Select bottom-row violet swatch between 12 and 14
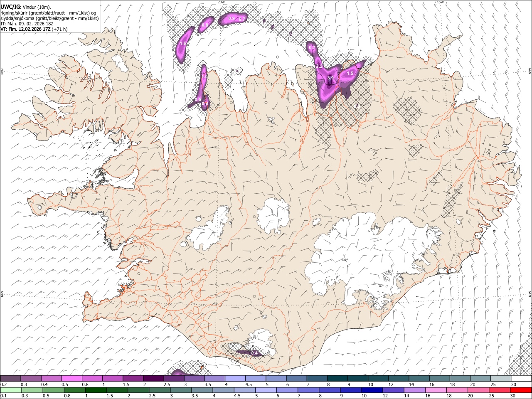 click(x=393, y=390)
